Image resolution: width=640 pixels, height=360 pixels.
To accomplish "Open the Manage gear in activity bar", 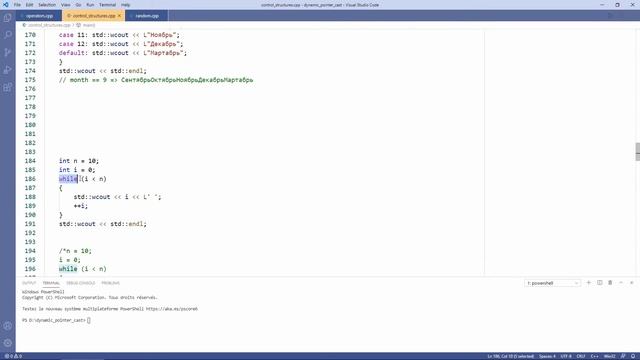I will 8,343.
